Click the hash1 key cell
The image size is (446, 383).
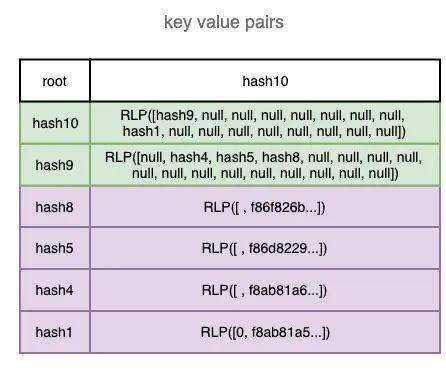click(x=55, y=332)
